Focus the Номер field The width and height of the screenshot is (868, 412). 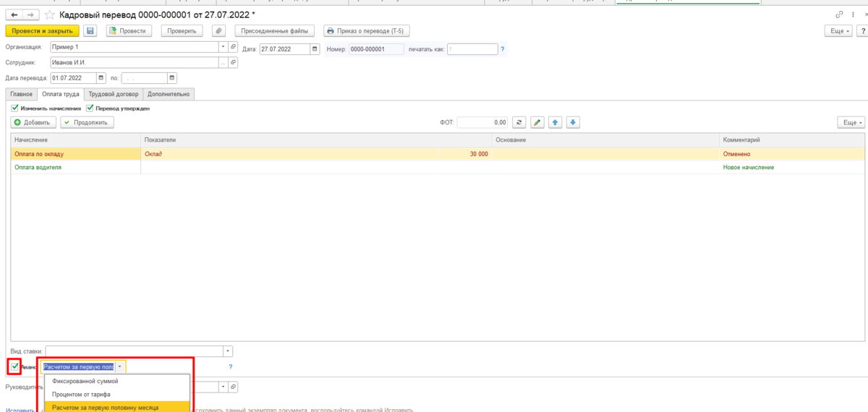pyautogui.click(x=376, y=49)
